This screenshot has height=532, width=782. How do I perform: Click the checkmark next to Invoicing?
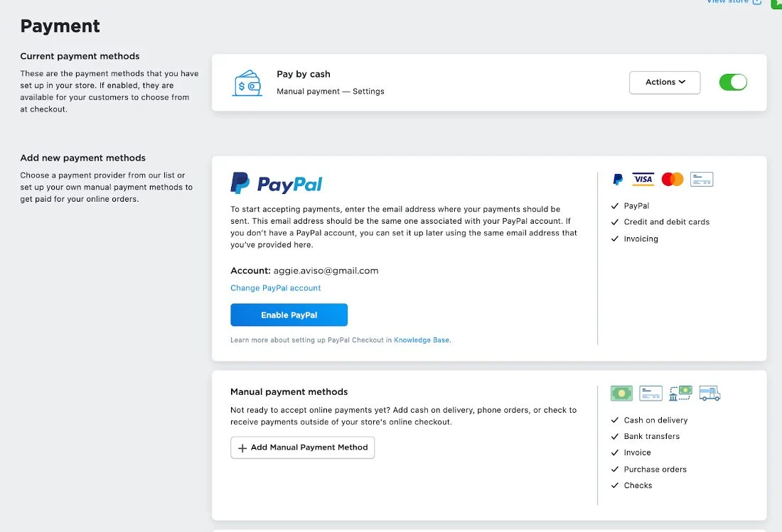tap(615, 239)
